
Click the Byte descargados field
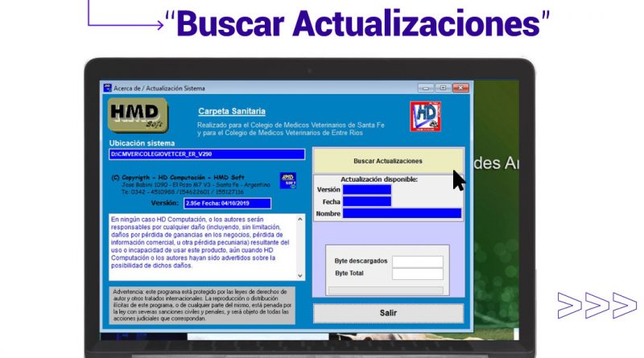(x=418, y=261)
